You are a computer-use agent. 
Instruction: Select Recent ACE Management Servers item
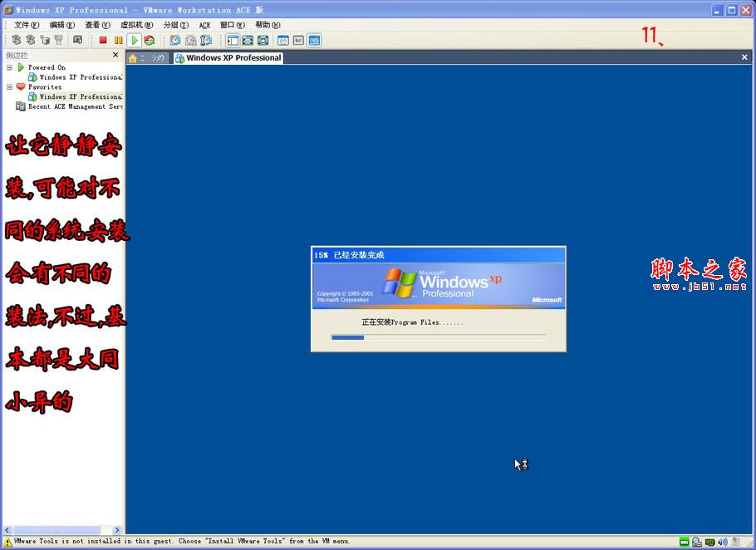pyautogui.click(x=76, y=106)
